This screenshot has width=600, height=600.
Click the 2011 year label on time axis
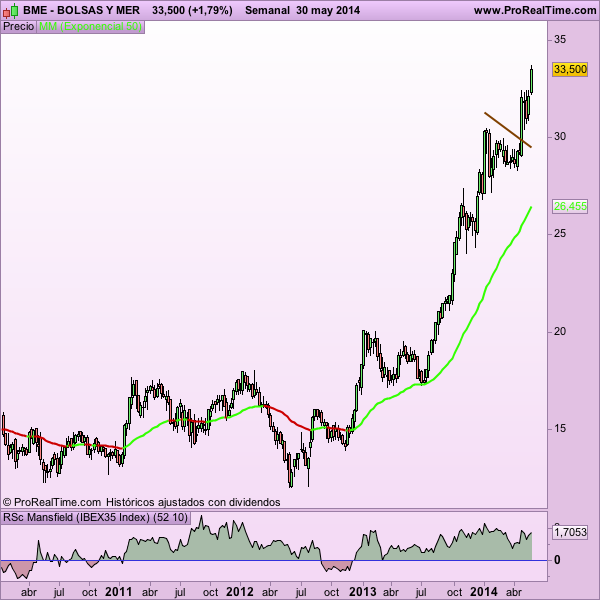(119, 592)
